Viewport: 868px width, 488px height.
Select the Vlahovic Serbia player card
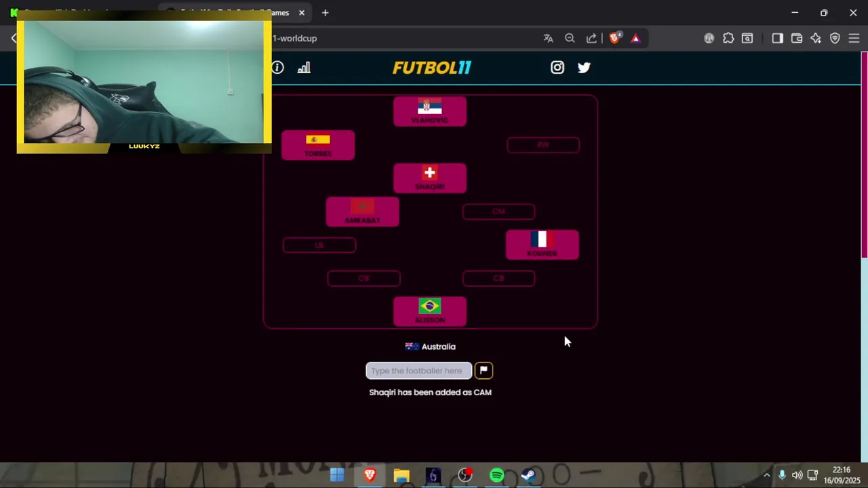[430, 111]
